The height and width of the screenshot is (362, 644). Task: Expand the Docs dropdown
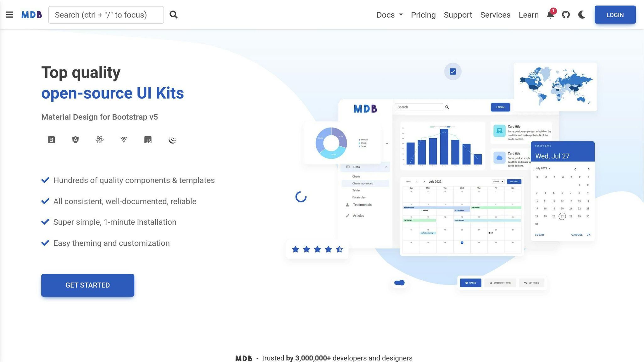(x=390, y=15)
